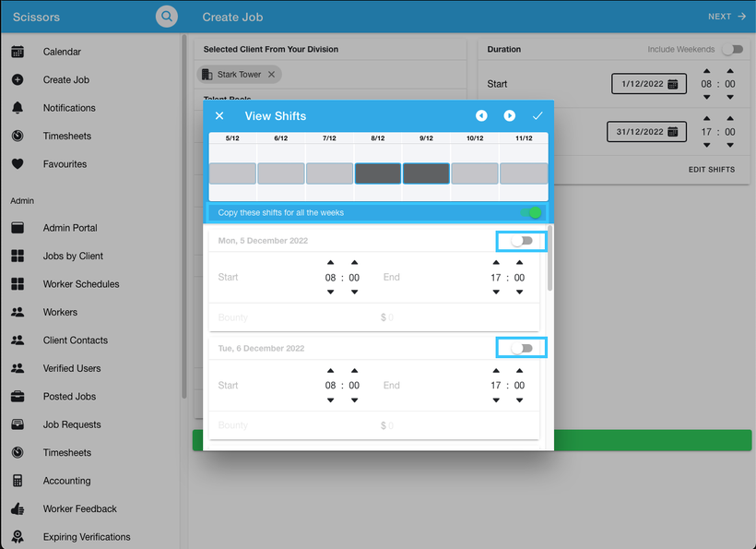Viewport: 756px width, 549px height.
Task: Confirm shifts with checkmark icon
Action: click(537, 116)
